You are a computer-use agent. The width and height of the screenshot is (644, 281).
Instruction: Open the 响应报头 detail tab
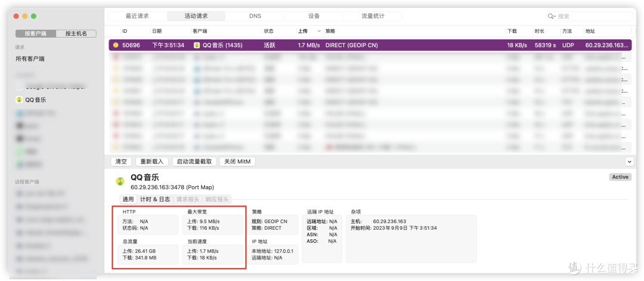(217, 199)
